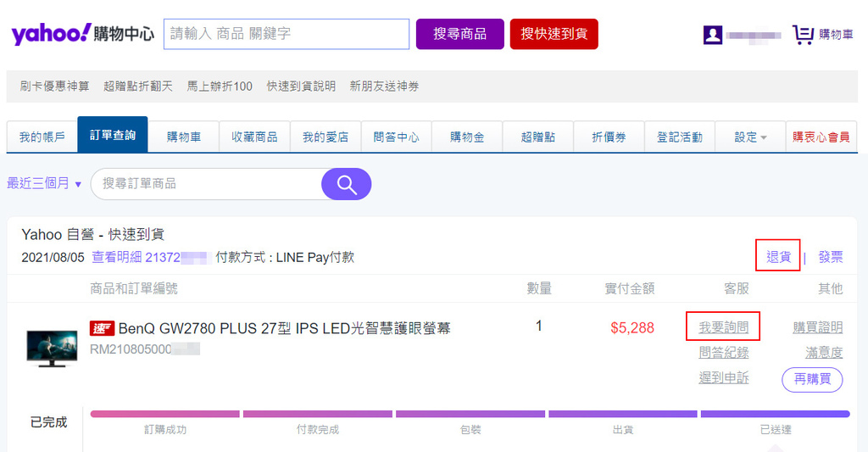Click the 超贈點折翻天 promo link
Image resolution: width=868 pixels, height=452 pixels.
138,86
